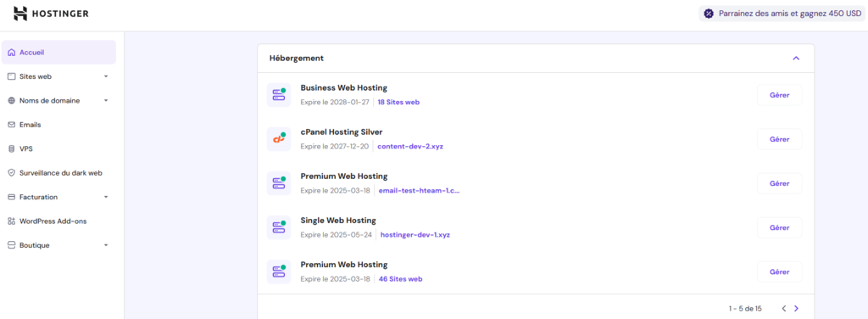This screenshot has height=319, width=868.
Task: Open the Accueil menu item
Action: coord(58,53)
